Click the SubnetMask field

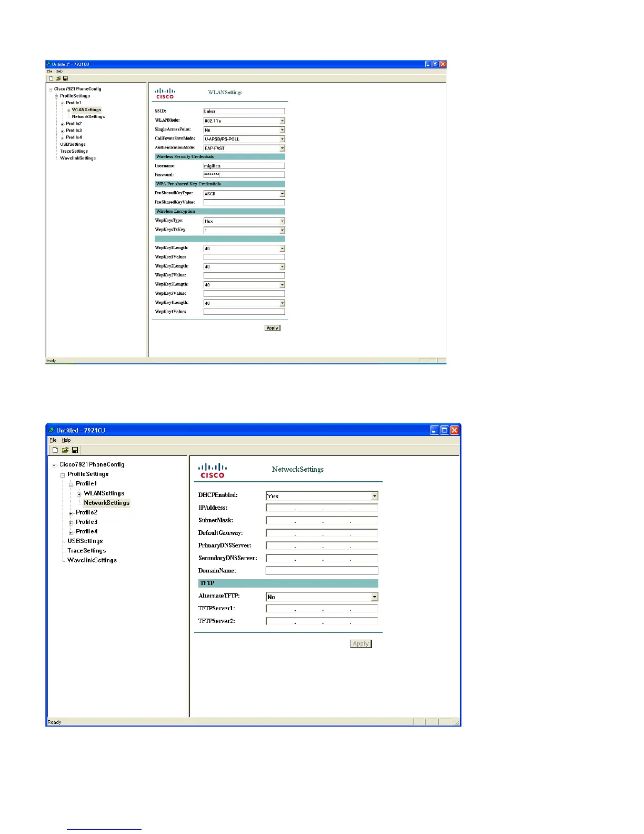322,521
